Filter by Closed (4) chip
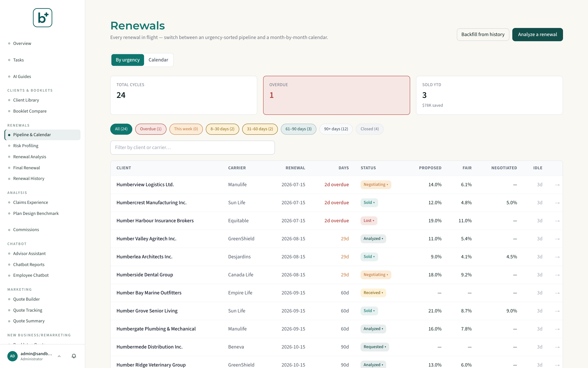The height and width of the screenshot is (368, 588). [x=370, y=129]
